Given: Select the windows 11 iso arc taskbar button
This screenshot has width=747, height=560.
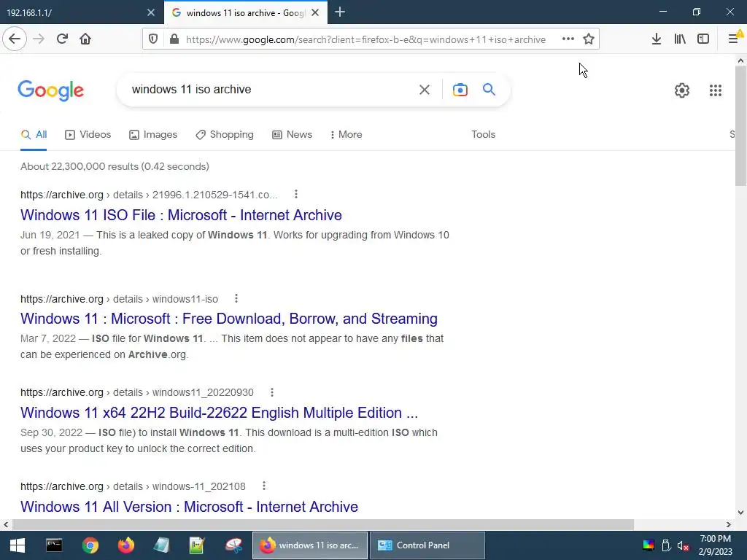Looking at the screenshot, I should pyautogui.click(x=309, y=545).
